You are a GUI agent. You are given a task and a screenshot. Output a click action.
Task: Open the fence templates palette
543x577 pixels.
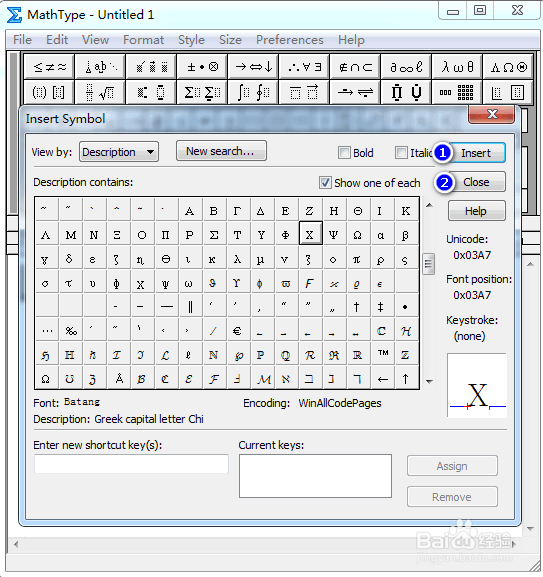click(49, 92)
